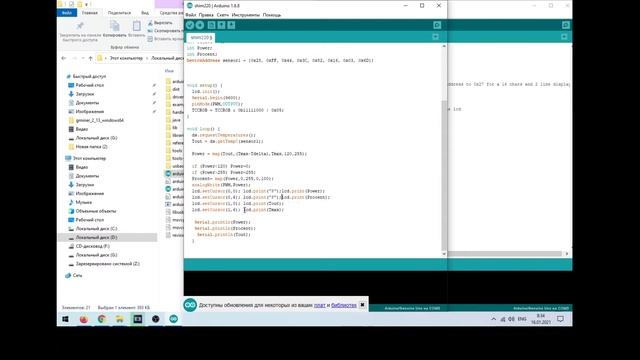This screenshot has height=360, width=640.
Task: Click Arduino logo in update notification
Action: point(190,305)
